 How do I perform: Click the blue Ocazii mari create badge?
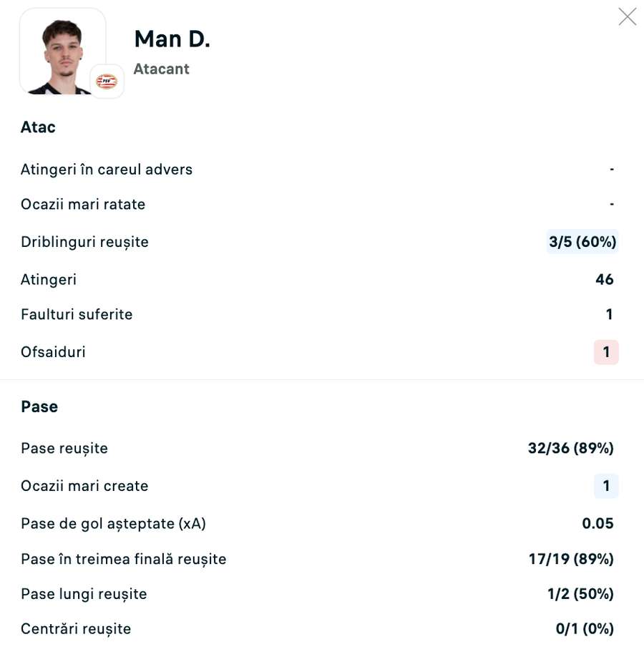pyautogui.click(x=606, y=486)
